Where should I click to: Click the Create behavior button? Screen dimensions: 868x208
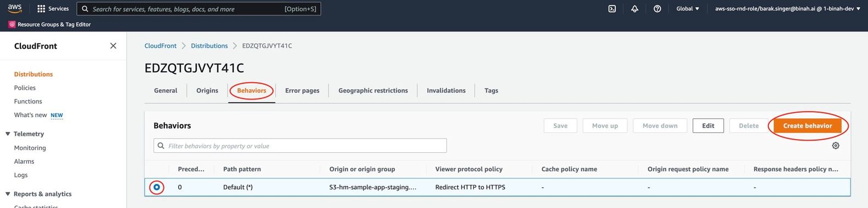pos(807,126)
